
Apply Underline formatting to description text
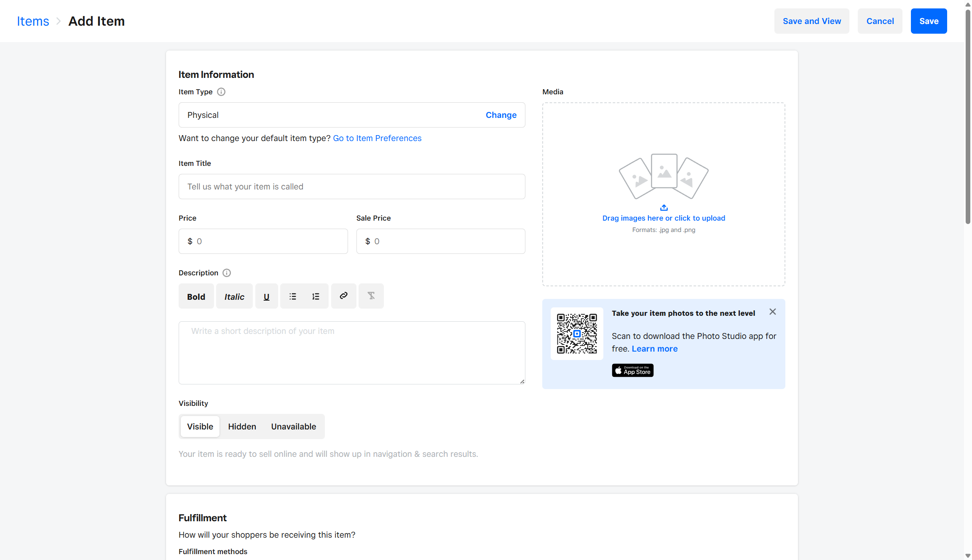[x=266, y=296]
